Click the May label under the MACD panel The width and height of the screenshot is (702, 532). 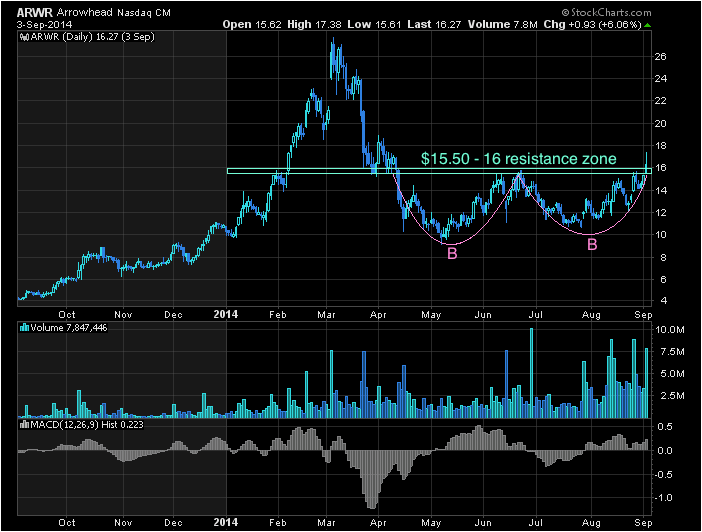pos(431,523)
